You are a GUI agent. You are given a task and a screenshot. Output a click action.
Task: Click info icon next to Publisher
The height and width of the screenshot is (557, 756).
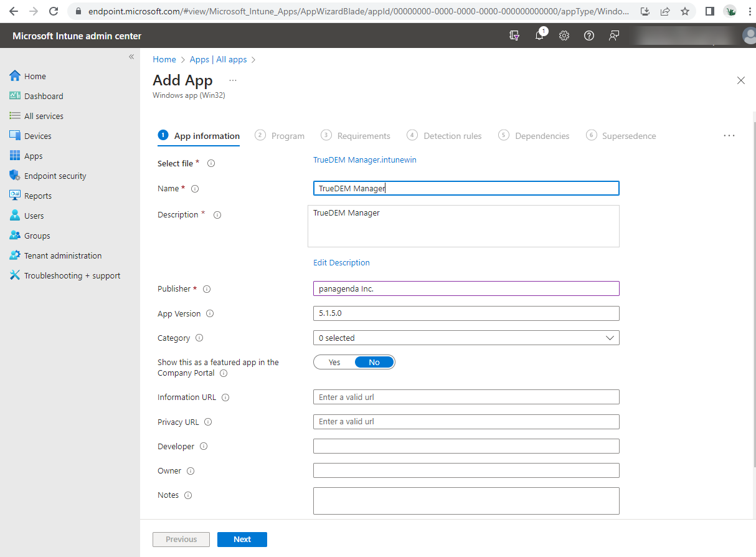click(207, 289)
